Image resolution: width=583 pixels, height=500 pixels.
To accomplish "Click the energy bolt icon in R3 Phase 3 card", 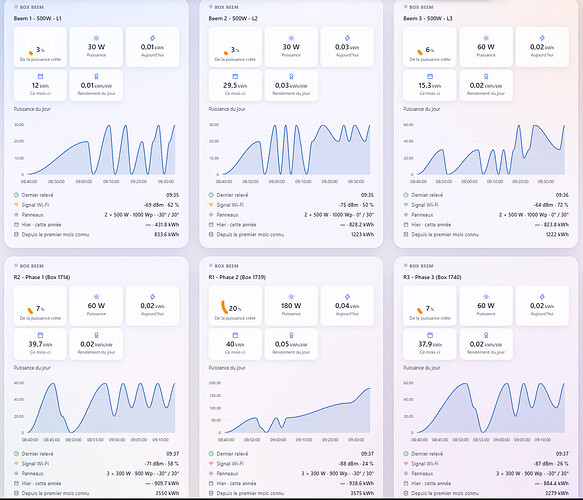I will click(x=542, y=297).
